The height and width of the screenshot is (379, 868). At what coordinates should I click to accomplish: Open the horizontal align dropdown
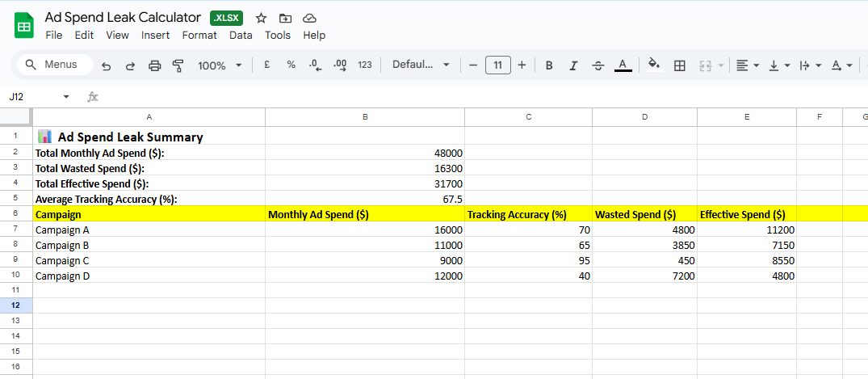coord(748,65)
